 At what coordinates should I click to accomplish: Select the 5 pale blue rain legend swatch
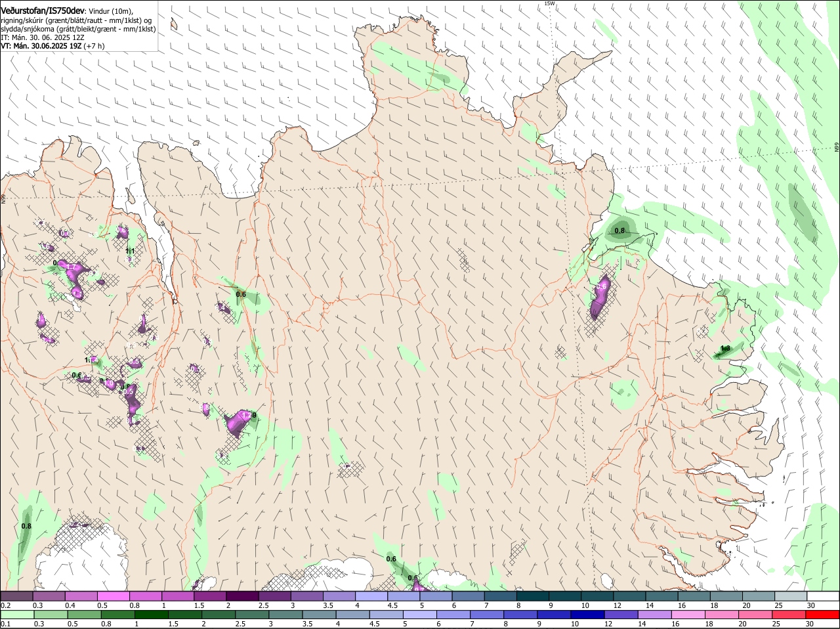pyautogui.click(x=420, y=615)
